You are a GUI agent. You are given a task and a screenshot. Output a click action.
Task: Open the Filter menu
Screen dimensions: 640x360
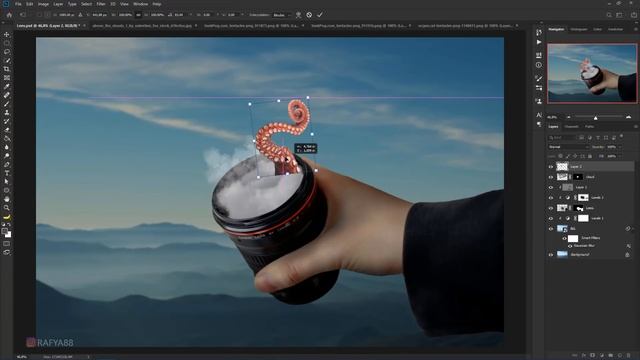[x=101, y=4]
